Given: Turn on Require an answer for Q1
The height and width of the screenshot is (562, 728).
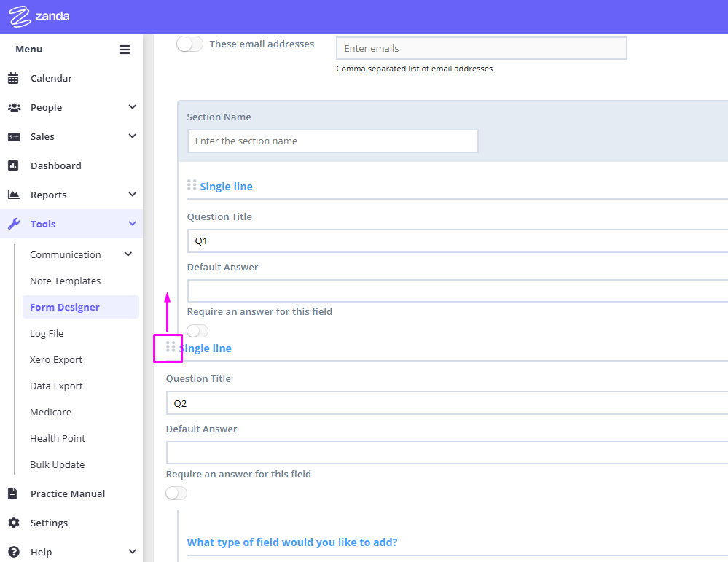Looking at the screenshot, I should 197,330.
